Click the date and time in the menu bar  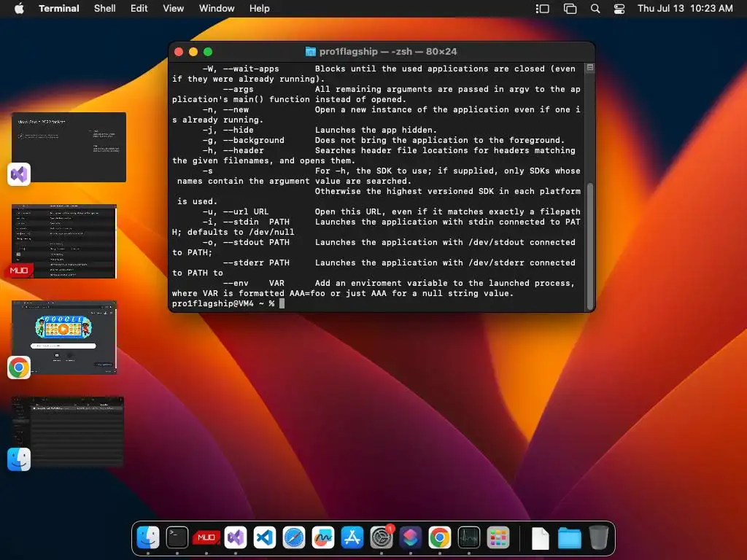(685, 9)
